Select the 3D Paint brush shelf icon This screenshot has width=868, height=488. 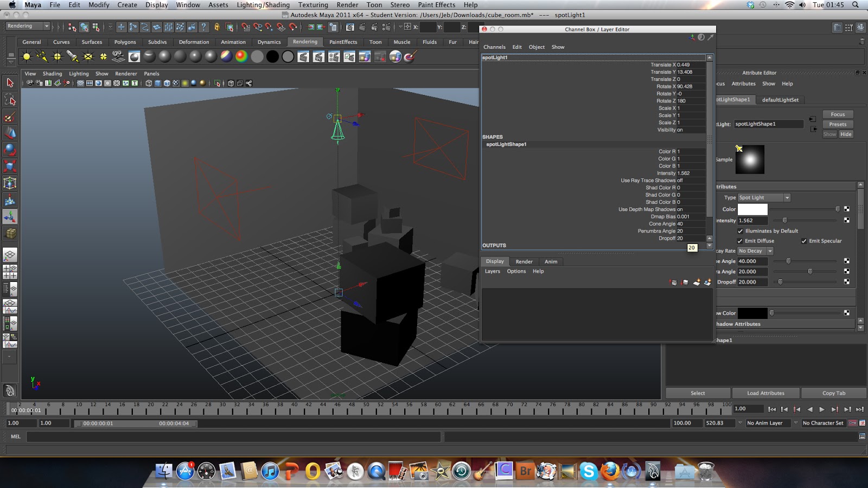410,56
